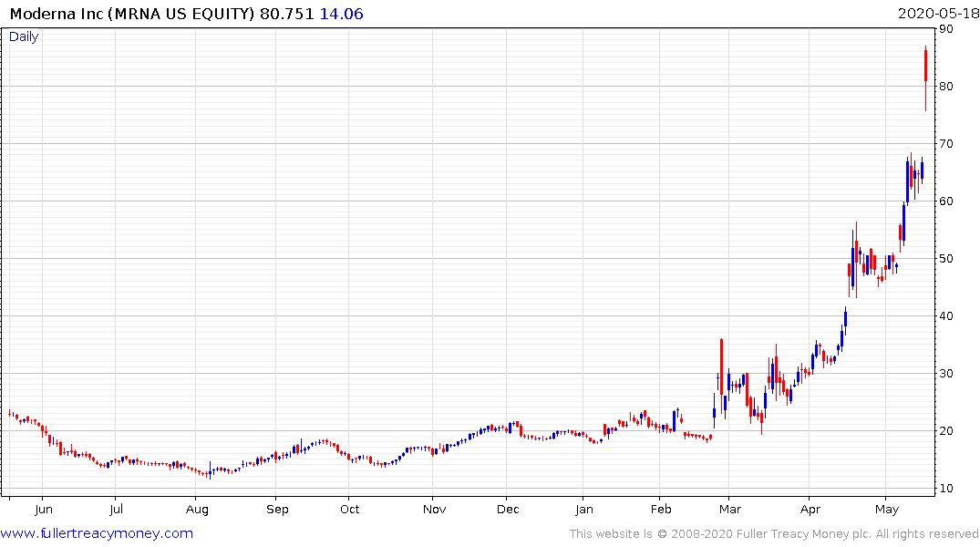Click the tall red March spike candle
This screenshot has width=980, height=547.
[x=721, y=366]
